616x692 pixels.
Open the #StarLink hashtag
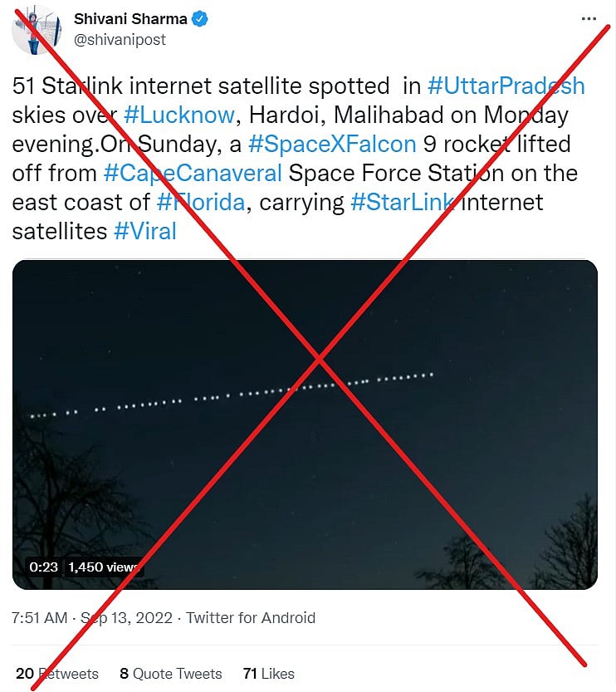403,202
